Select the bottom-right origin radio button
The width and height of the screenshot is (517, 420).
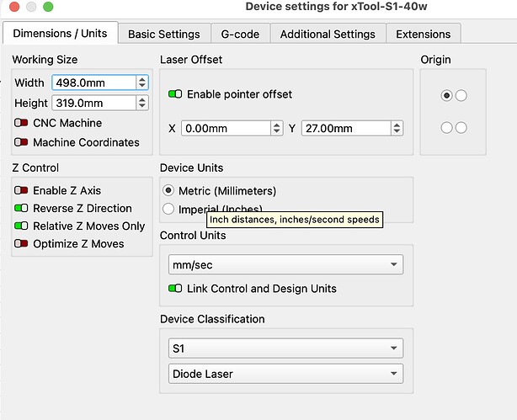pyautogui.click(x=461, y=128)
